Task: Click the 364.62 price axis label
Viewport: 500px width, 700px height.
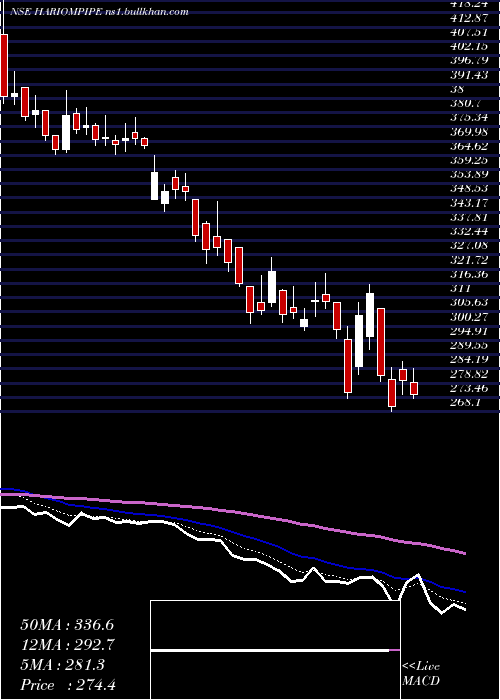Action: click(x=471, y=146)
